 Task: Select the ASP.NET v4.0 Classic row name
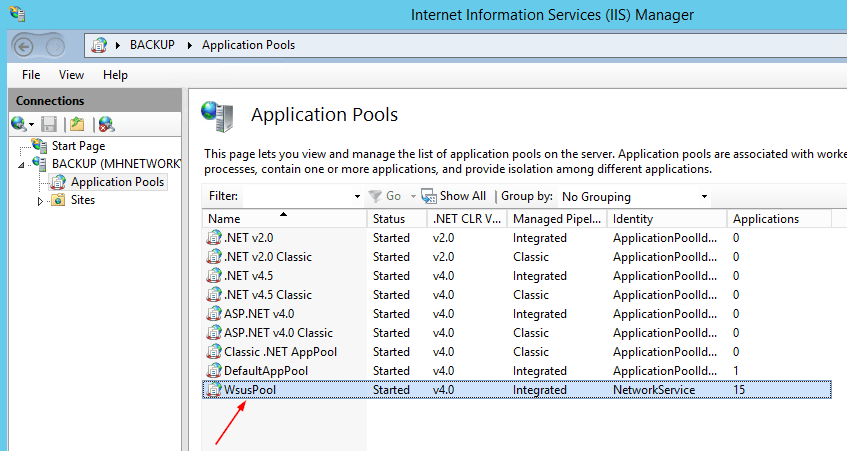[x=278, y=333]
